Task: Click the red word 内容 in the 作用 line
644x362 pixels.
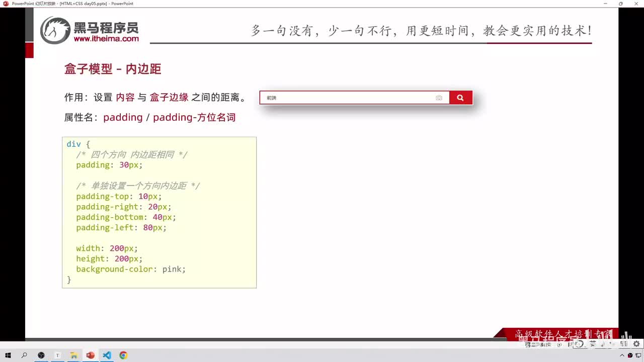Action: (x=125, y=98)
